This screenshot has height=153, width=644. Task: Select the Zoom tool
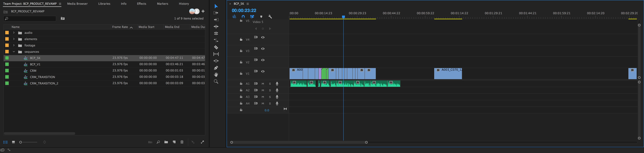coord(216,82)
